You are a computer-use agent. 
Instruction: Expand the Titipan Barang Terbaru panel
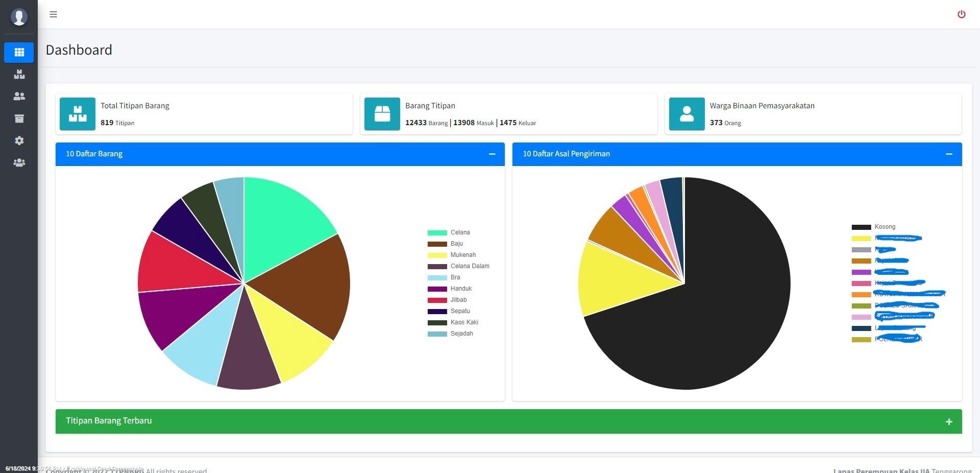coord(949,421)
